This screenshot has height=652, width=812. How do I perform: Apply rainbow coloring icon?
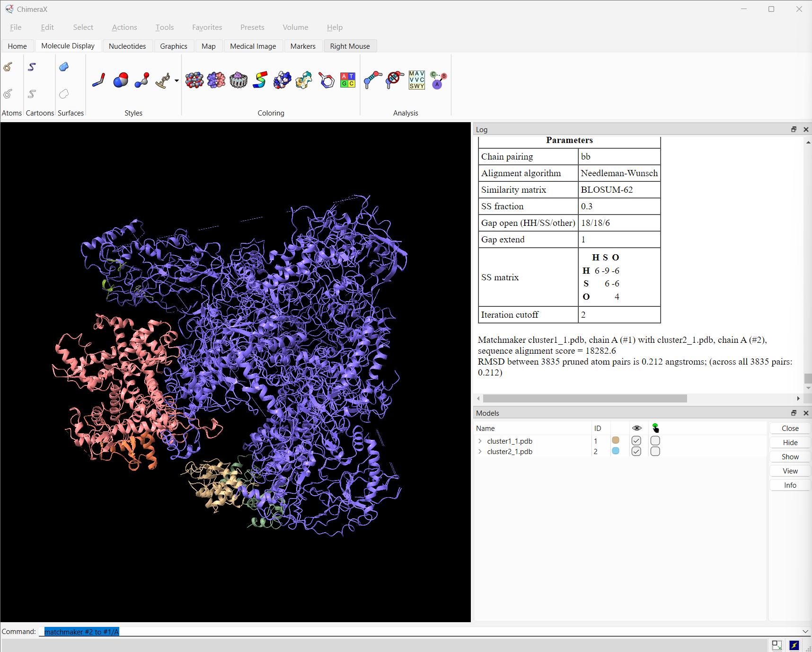click(x=260, y=80)
